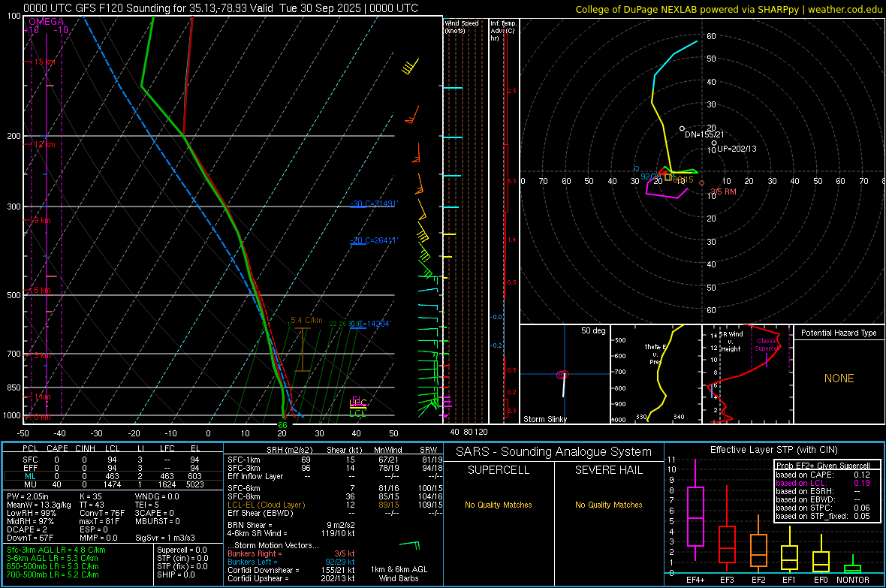Click the SigSvr = 1 m3/s3 value

coord(165,538)
